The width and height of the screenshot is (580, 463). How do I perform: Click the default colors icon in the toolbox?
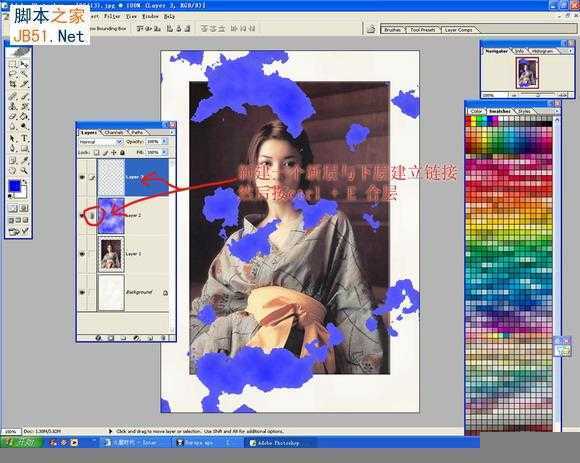point(10,196)
